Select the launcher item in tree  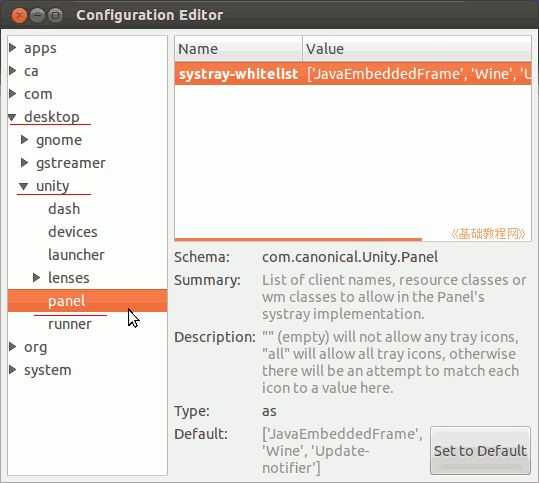click(x=76, y=255)
